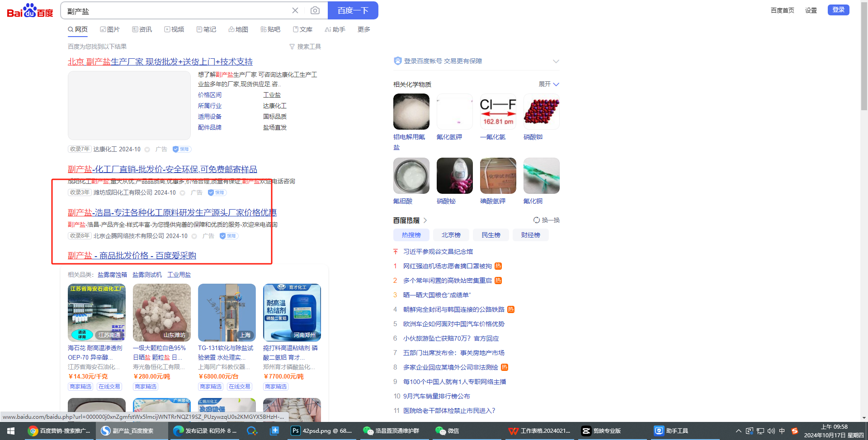Go to the 视频 tab
Viewport: 868px width, 440px height.
pyautogui.click(x=174, y=29)
